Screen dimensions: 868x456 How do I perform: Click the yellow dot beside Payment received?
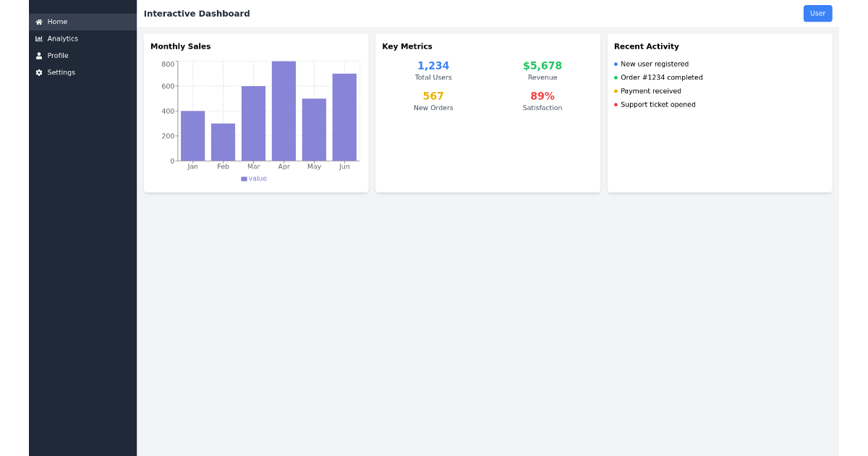pyautogui.click(x=617, y=90)
